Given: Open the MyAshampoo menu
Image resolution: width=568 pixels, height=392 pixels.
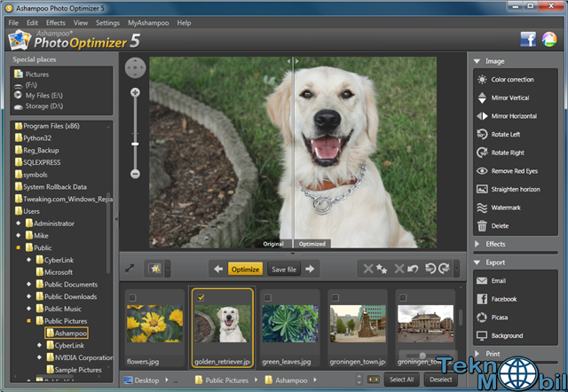Looking at the screenshot, I should (148, 23).
